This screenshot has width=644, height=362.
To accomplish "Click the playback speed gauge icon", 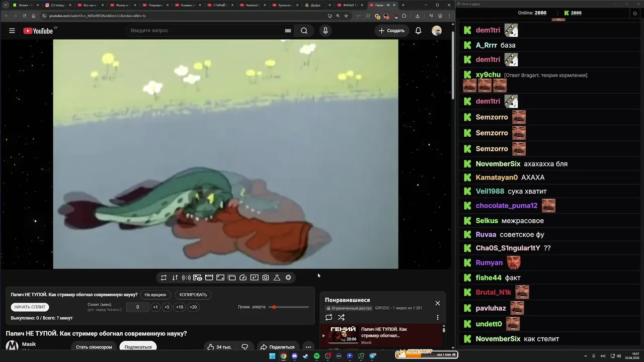I will (x=243, y=278).
